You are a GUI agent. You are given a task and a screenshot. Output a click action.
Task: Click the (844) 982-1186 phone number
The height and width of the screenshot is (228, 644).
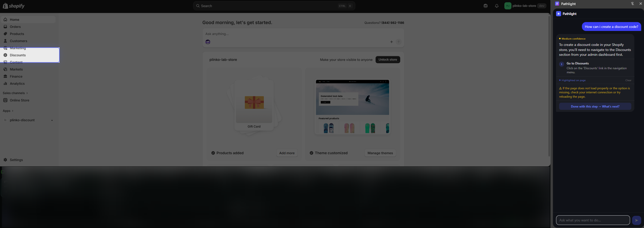(x=393, y=23)
